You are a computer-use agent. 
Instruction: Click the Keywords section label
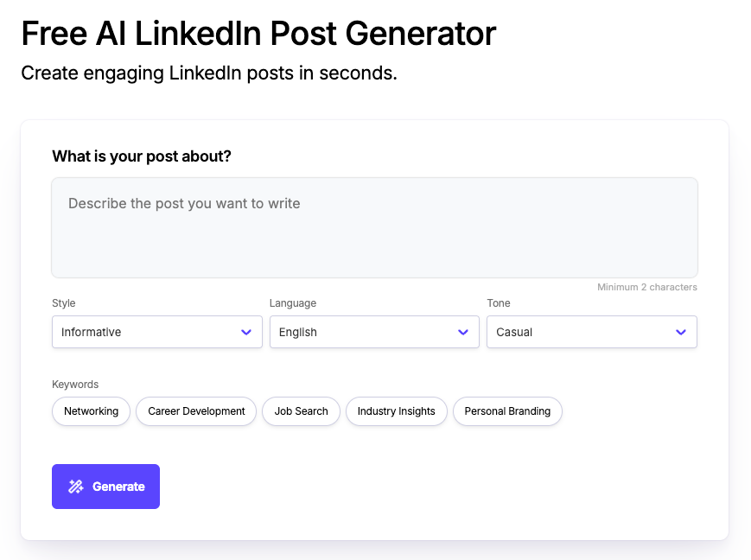[76, 385]
